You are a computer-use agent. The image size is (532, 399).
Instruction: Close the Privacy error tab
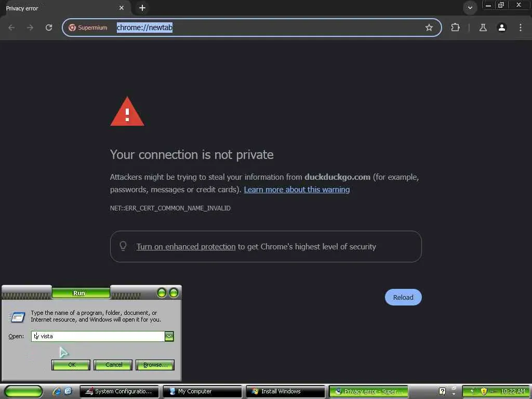point(122,8)
